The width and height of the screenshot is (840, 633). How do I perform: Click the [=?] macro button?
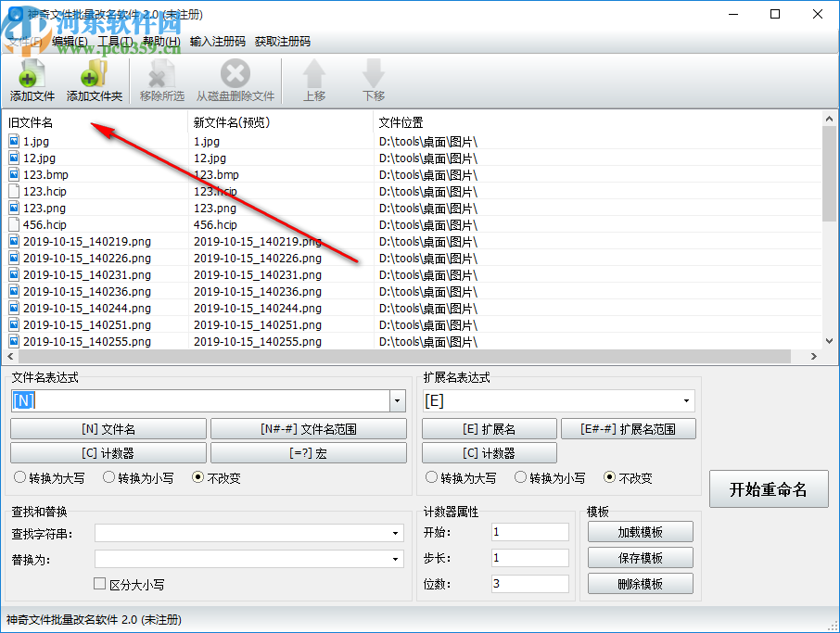click(309, 453)
